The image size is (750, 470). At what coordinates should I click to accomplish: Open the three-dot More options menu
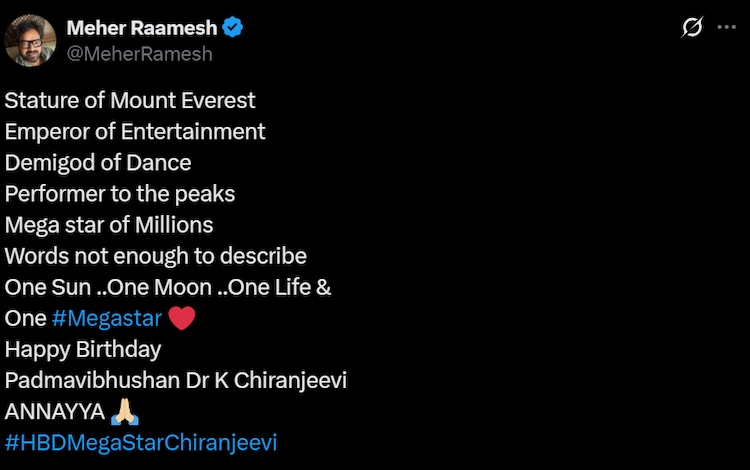pyautogui.click(x=727, y=28)
